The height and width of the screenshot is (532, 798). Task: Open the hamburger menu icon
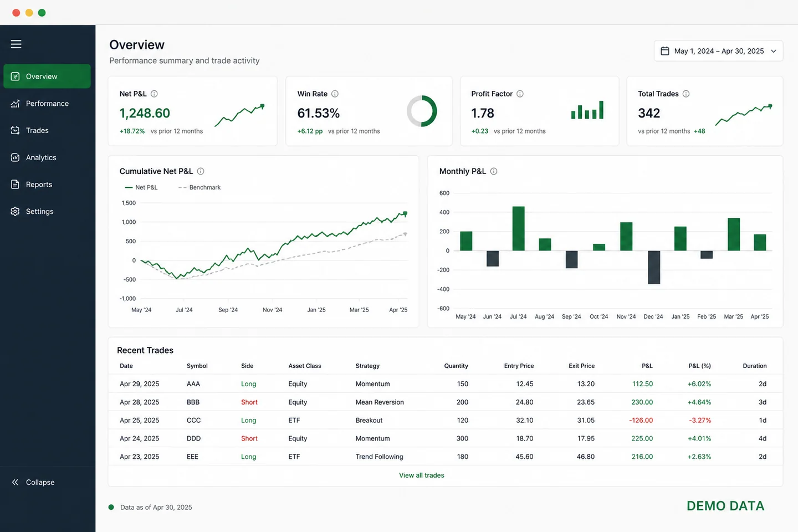pyautogui.click(x=16, y=44)
